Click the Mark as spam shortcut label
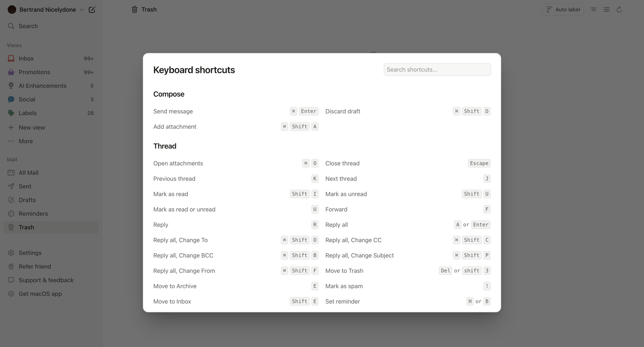The image size is (644, 347). [344, 286]
